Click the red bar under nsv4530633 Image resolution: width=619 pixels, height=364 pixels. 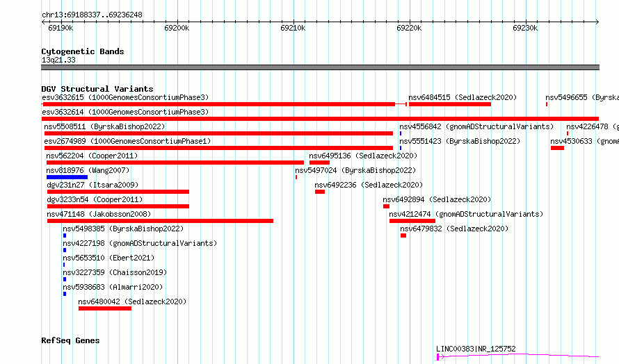pyautogui.click(x=557, y=148)
